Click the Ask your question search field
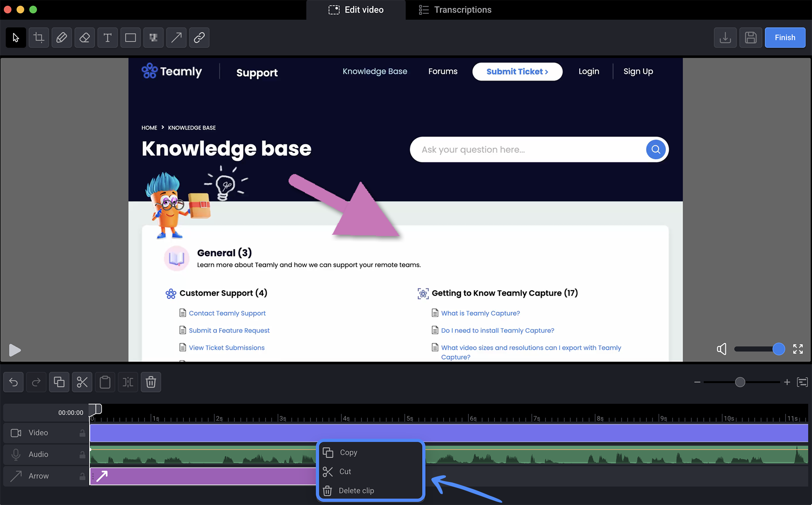Screen dimensions: 812x505 click(528, 150)
